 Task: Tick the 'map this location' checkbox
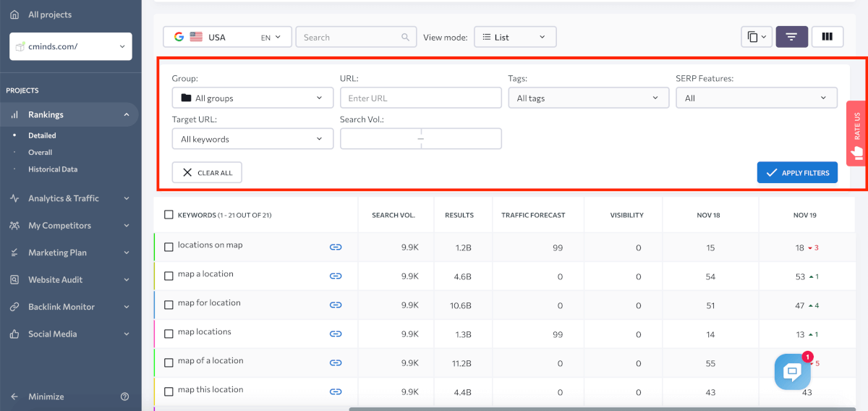(x=169, y=391)
